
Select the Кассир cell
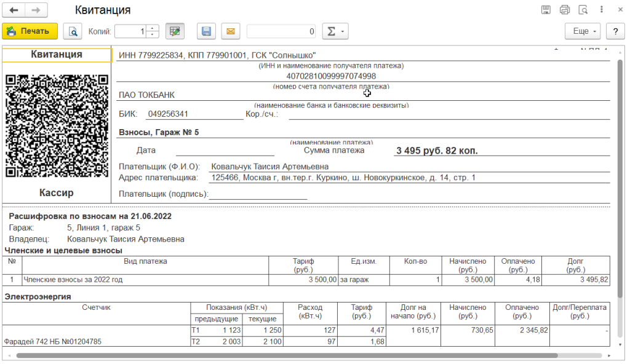click(57, 193)
